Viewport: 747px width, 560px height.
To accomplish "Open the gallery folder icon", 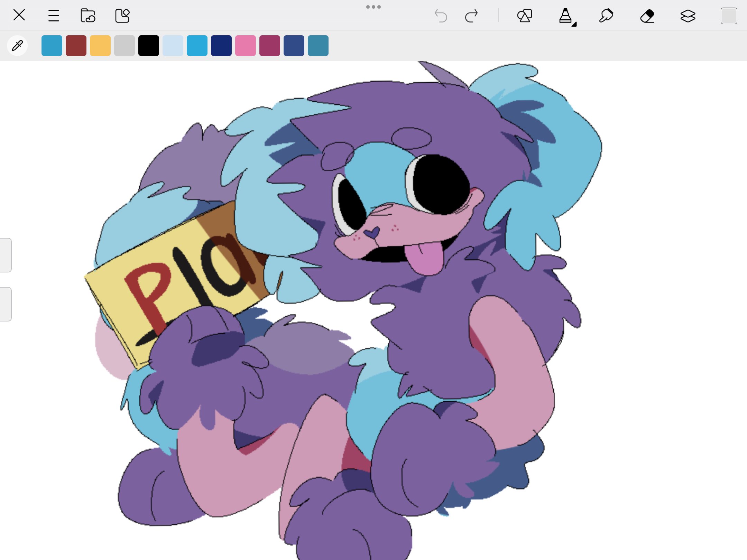I will [x=87, y=16].
